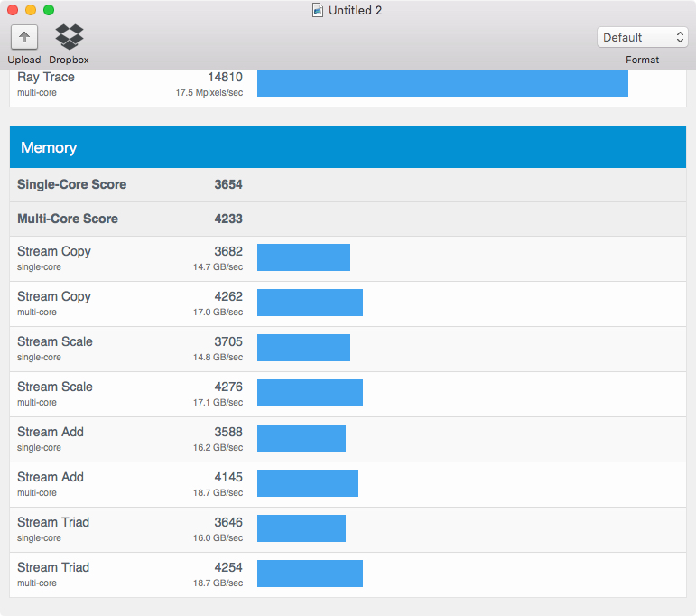This screenshot has width=696, height=616.
Task: Click the document icon beside Untitled 2
Action: coord(318,10)
